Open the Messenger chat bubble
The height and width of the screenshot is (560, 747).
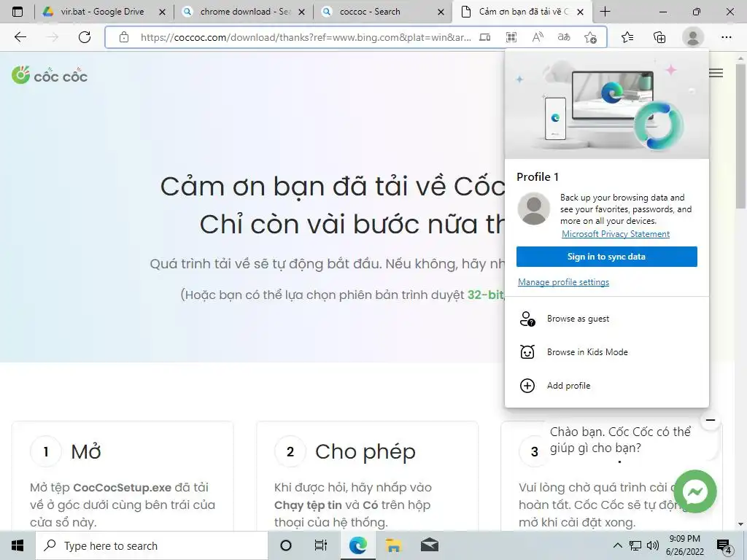click(x=695, y=492)
